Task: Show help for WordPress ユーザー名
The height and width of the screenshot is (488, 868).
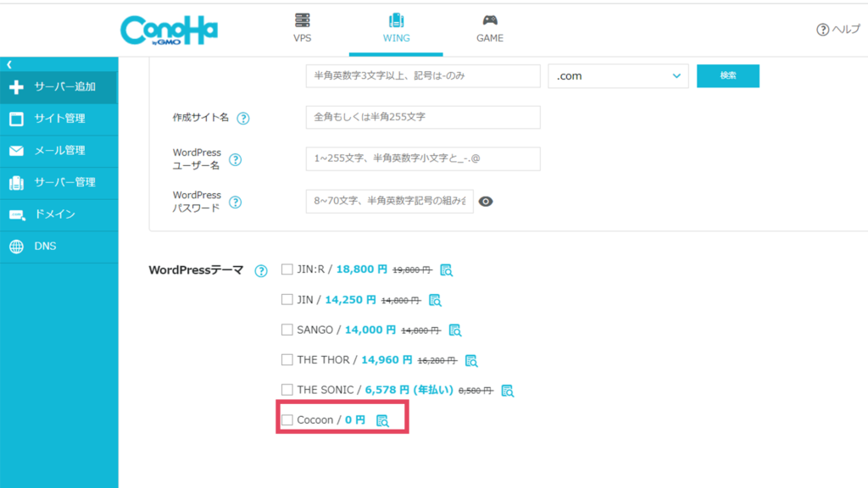Action: pyautogui.click(x=236, y=160)
